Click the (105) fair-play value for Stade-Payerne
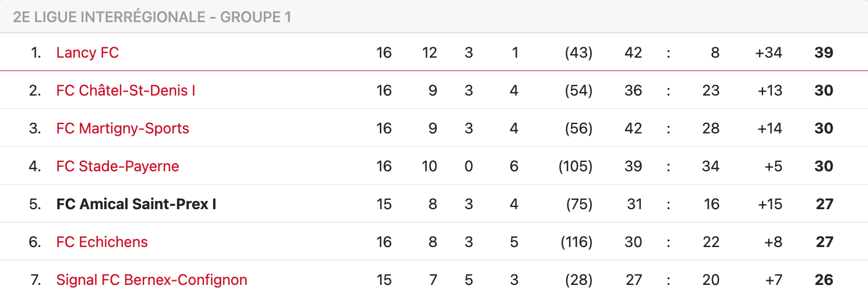This screenshot has width=868, height=296. coord(576,166)
